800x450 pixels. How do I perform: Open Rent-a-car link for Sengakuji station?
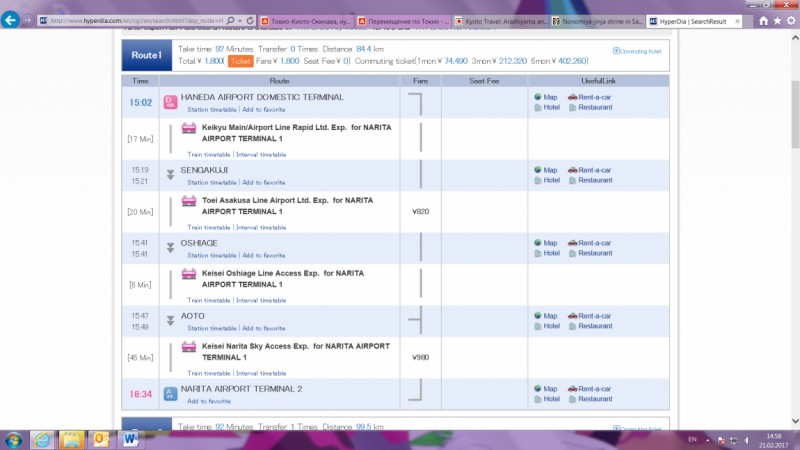(x=595, y=170)
